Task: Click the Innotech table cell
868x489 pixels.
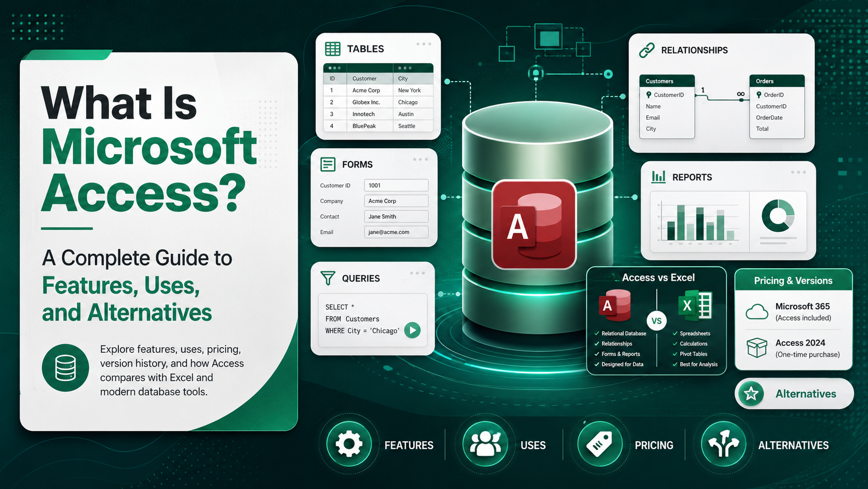Action: pyautogui.click(x=369, y=114)
